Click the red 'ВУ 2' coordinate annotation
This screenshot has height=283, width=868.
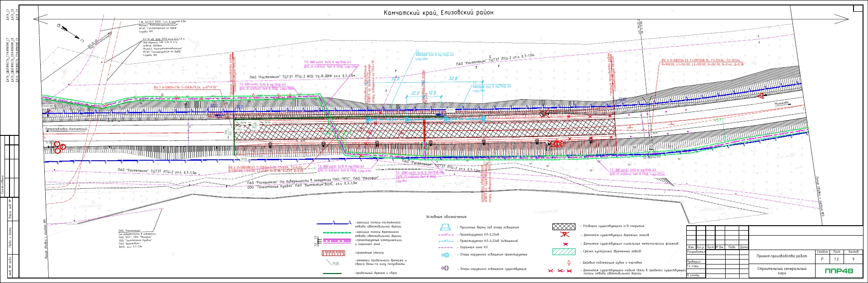(266, 169)
